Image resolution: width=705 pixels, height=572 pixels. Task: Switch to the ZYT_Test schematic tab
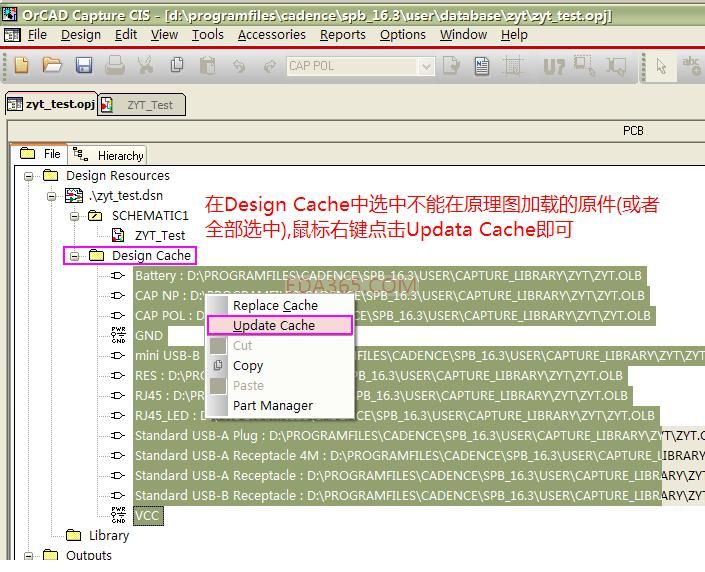point(142,105)
